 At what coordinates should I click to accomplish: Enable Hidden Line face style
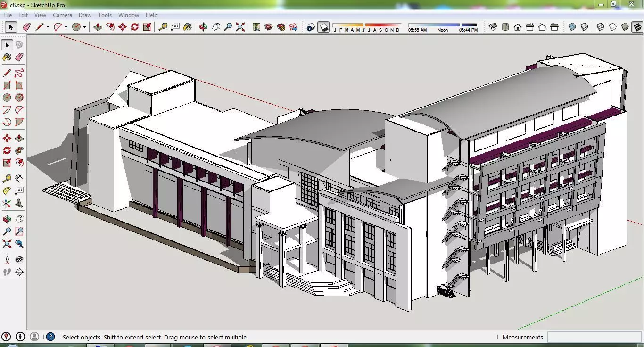coord(612,27)
